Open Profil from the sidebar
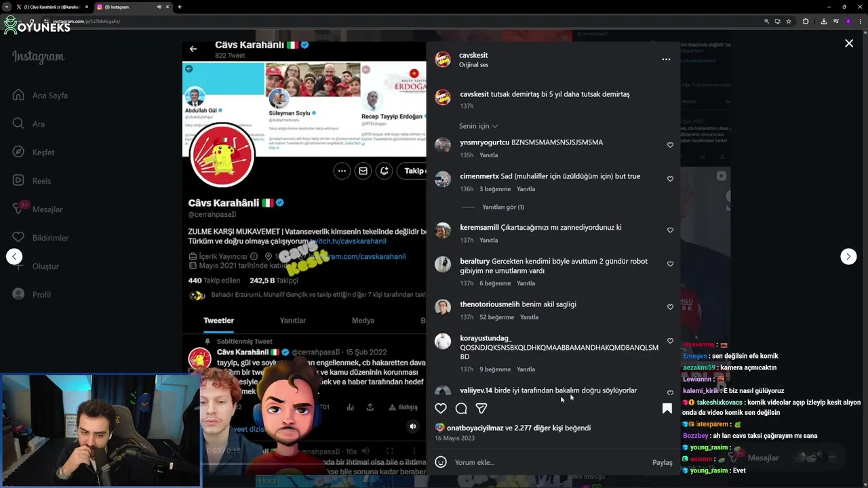This screenshot has height=488, width=868. (33, 295)
